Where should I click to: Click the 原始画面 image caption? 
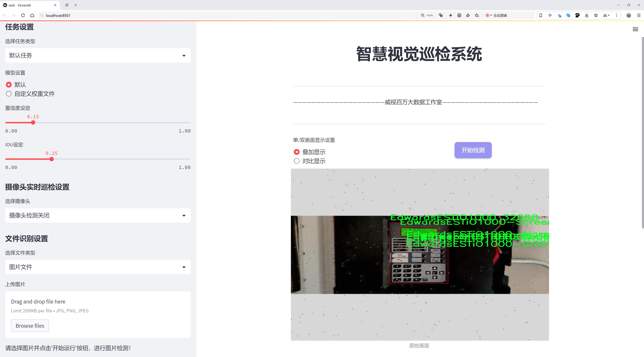click(419, 346)
